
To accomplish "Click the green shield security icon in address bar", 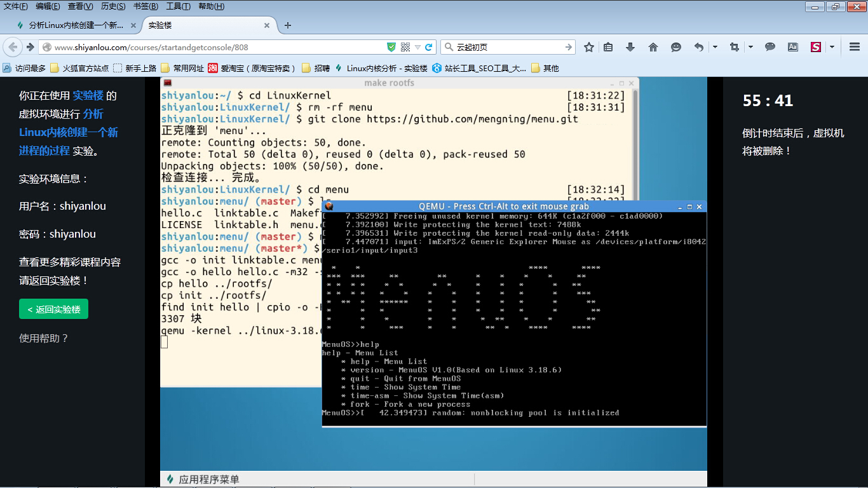I will pos(392,47).
